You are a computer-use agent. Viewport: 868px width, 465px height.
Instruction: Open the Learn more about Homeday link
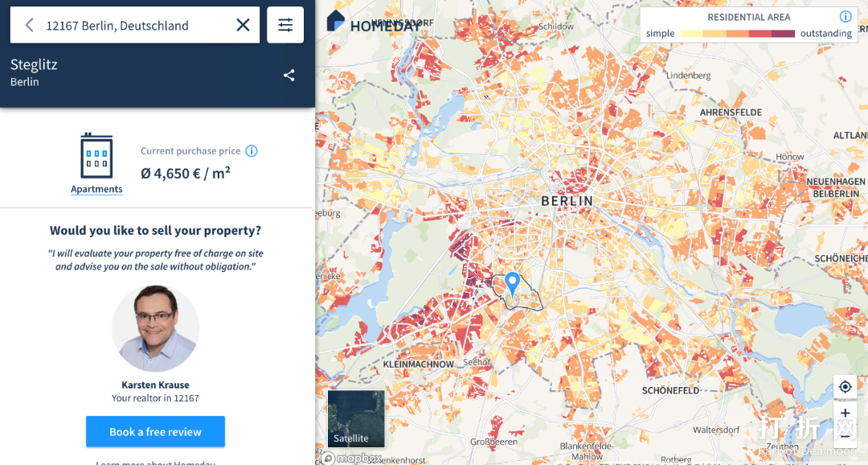pyautogui.click(x=155, y=462)
